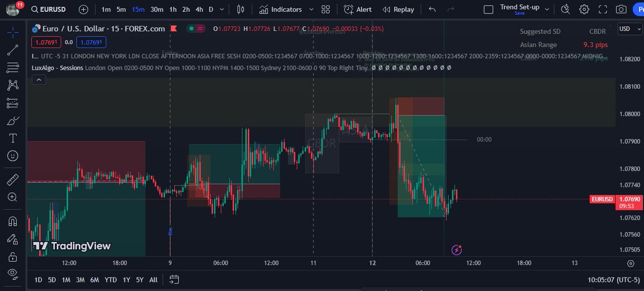Select the 5Y date range
The width and height of the screenshot is (644, 291).
tap(140, 279)
